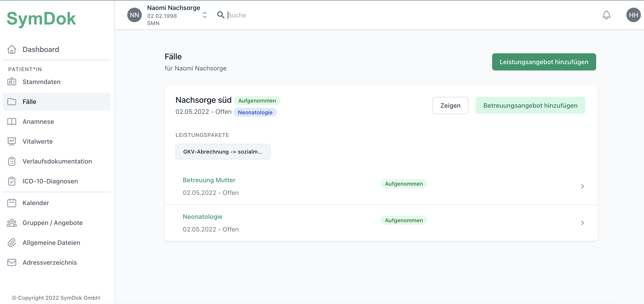Click the Anamnese book icon

point(12,122)
